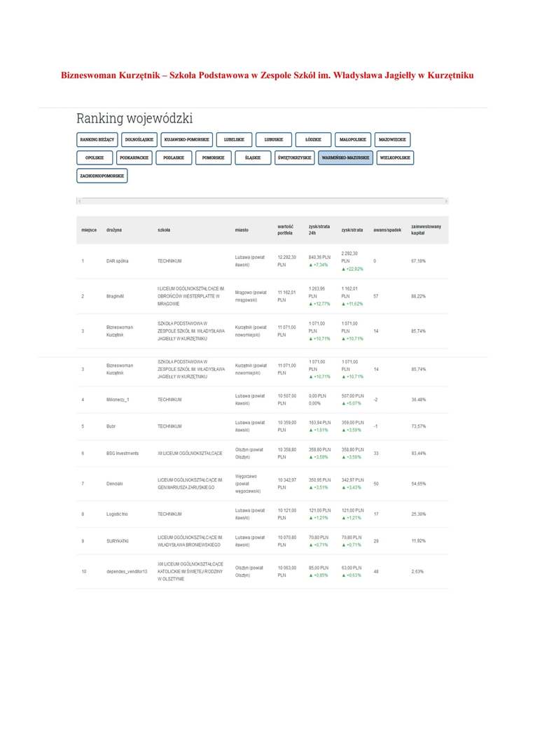
Task: Select team 'dependes_venditor13'
Action: click(127, 571)
